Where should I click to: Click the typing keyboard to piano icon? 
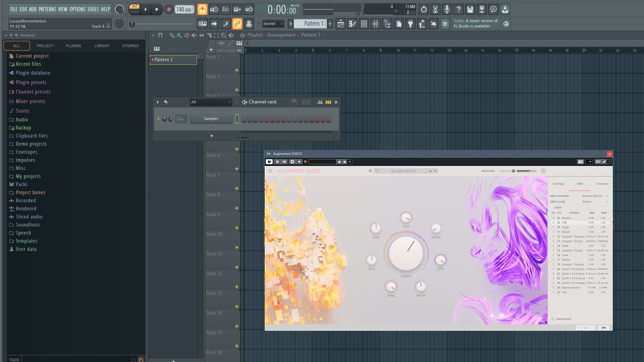click(202, 24)
